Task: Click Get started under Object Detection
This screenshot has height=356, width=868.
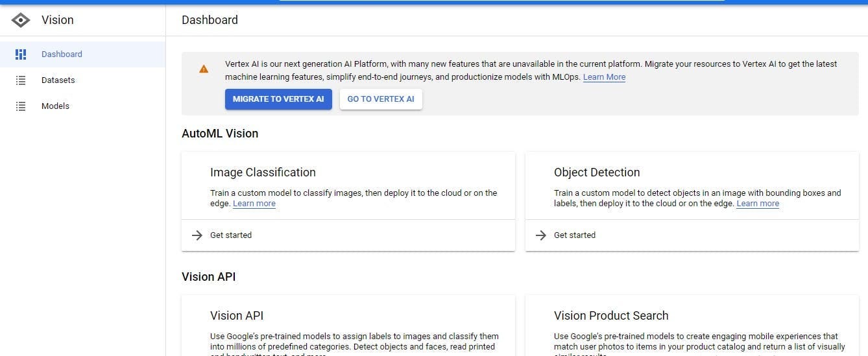Action: 575,235
